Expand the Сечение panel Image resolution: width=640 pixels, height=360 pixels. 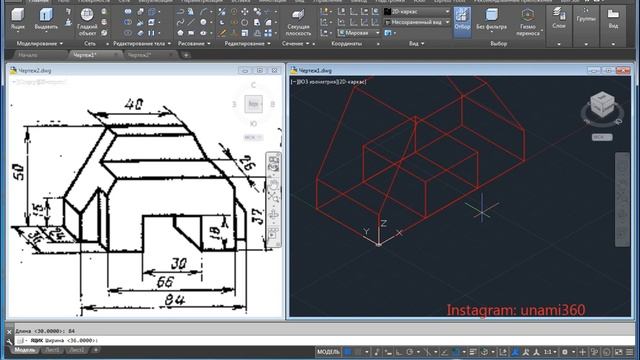pyautogui.click(x=295, y=43)
